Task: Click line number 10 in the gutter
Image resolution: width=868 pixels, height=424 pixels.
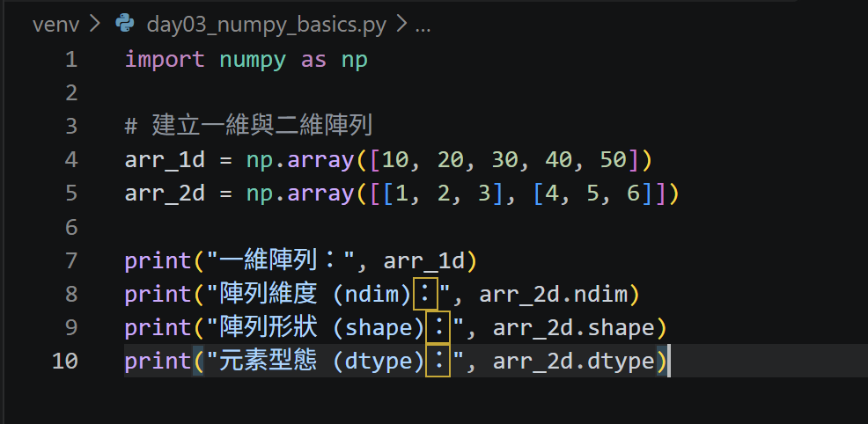Action: [x=65, y=361]
